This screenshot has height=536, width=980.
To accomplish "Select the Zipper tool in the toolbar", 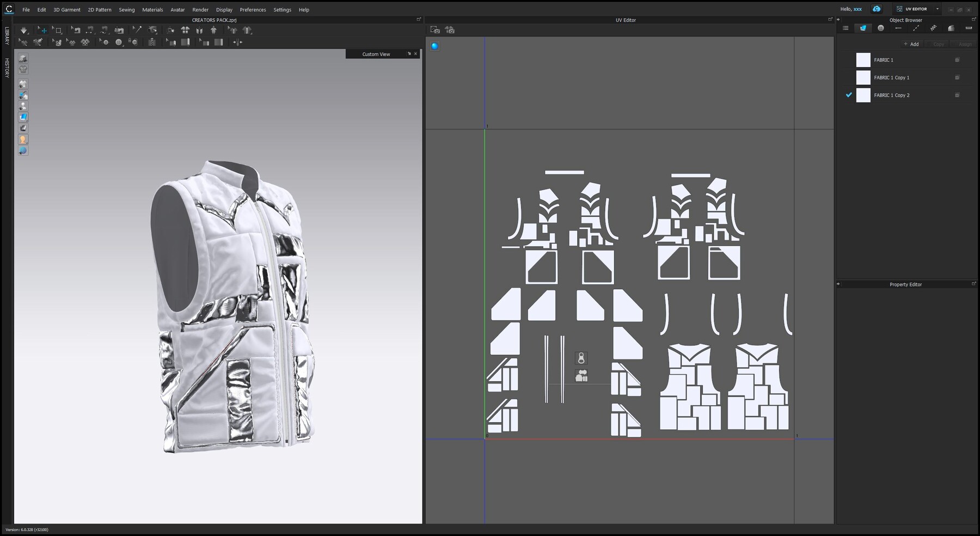I will click(151, 42).
